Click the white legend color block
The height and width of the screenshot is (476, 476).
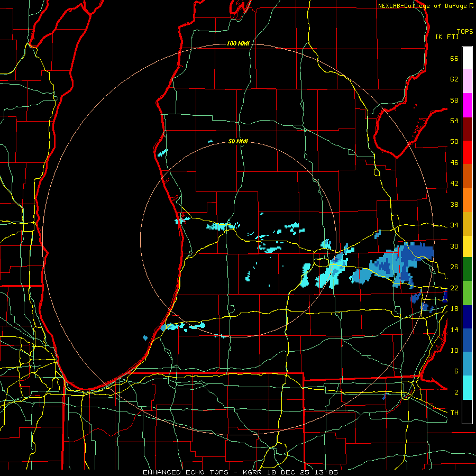pos(467,58)
